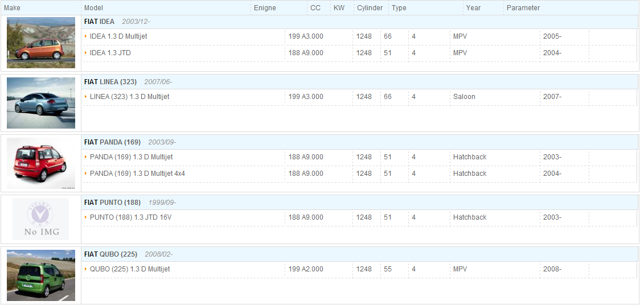This screenshot has width=644, height=305.
Task: Select the value 55 in the QUBO row
Action: click(388, 269)
